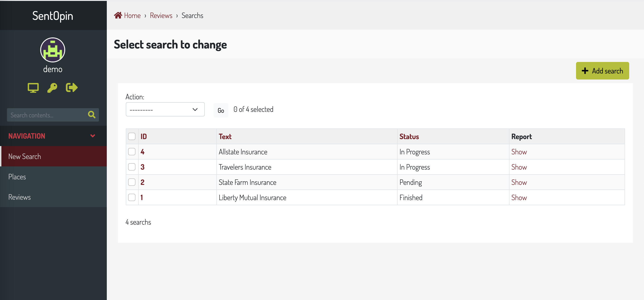The image size is (644, 300).
Task: Click the SentOpin logo title
Action: point(53,16)
